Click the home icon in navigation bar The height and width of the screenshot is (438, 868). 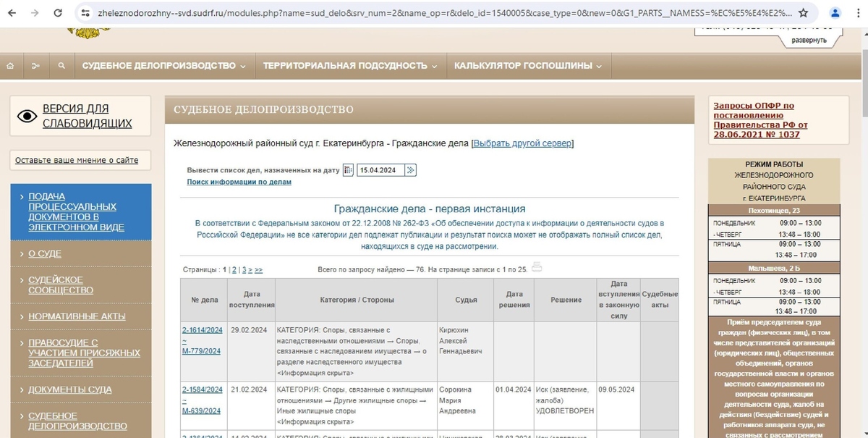(x=10, y=66)
